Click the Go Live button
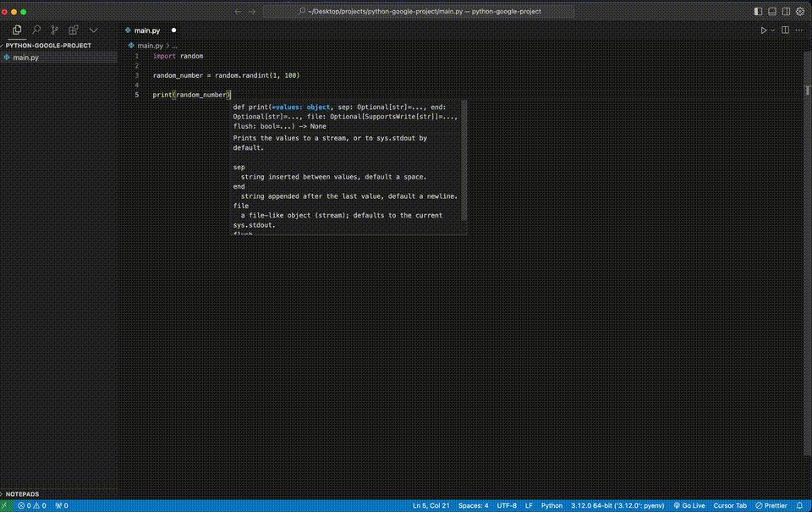This screenshot has height=512, width=812. 689,505
